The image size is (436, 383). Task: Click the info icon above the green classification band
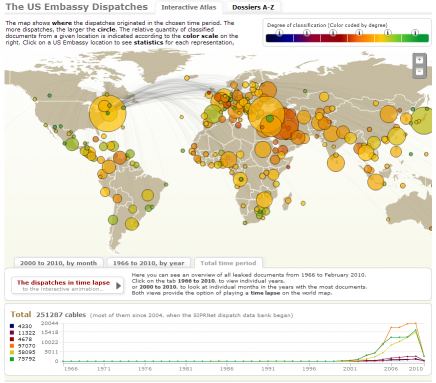(415, 33)
